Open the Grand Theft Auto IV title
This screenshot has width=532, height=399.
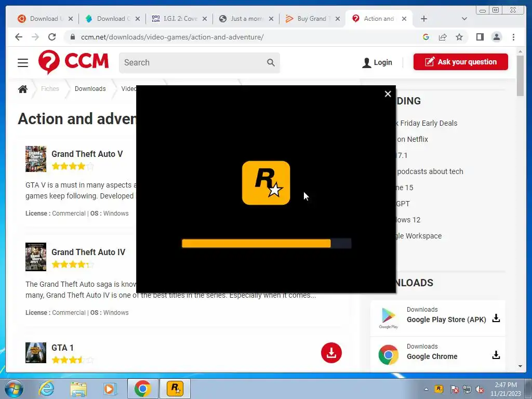pyautogui.click(x=88, y=252)
